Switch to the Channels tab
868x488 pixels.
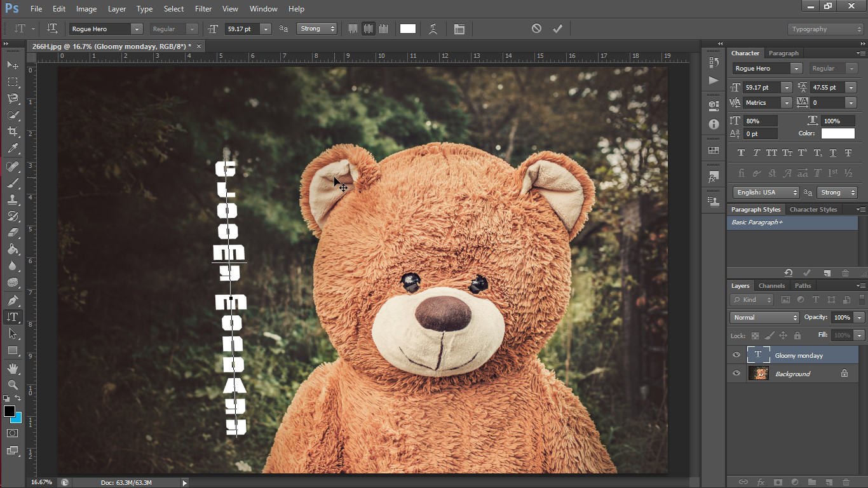[x=771, y=285]
